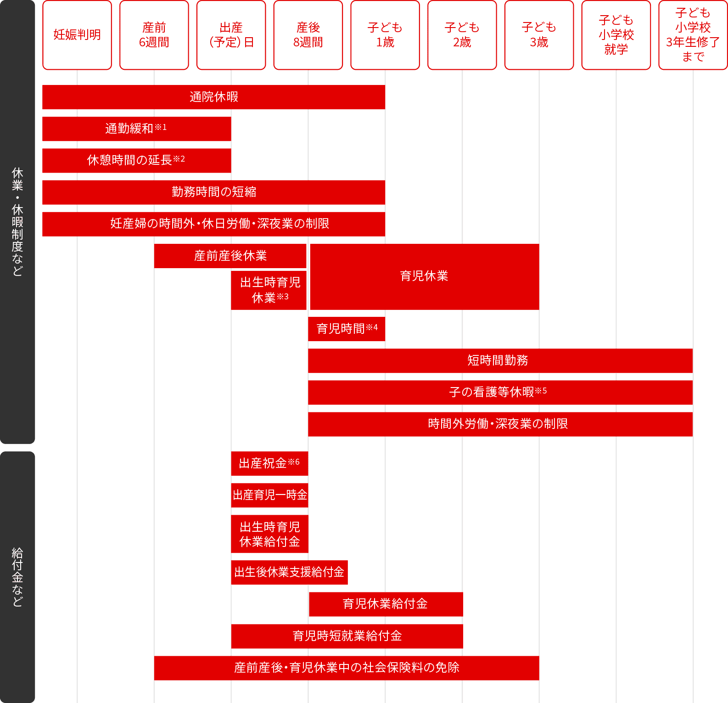
Task: Click 妊産婦の時間外・休日労働・深夜業の制限 bar
Action: [x=214, y=224]
